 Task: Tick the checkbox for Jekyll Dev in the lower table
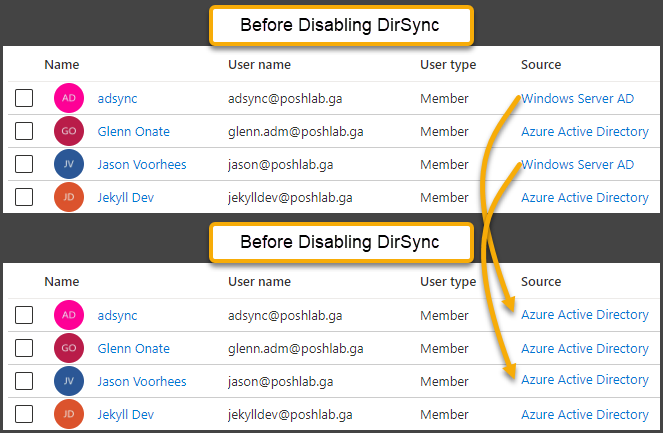tap(24, 414)
